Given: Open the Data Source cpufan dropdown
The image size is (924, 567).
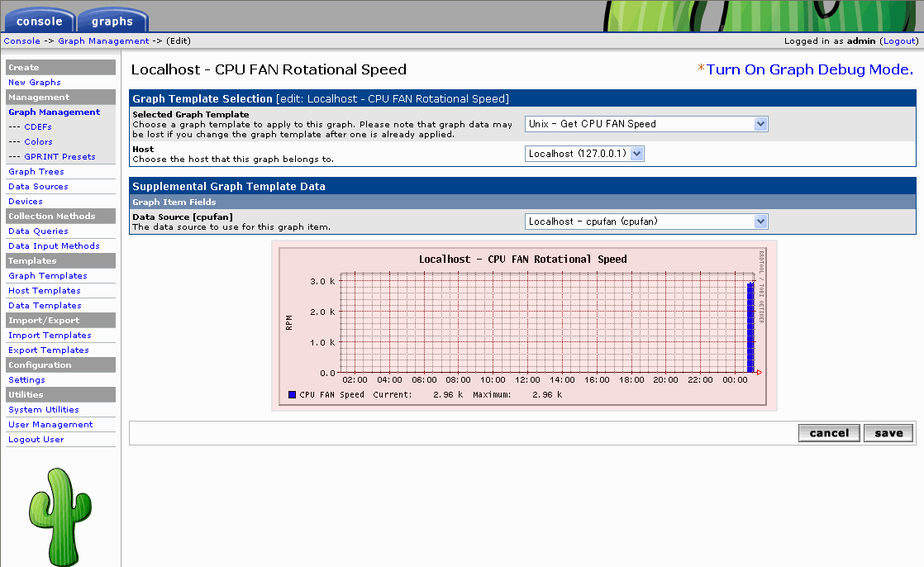Looking at the screenshot, I should (x=646, y=222).
